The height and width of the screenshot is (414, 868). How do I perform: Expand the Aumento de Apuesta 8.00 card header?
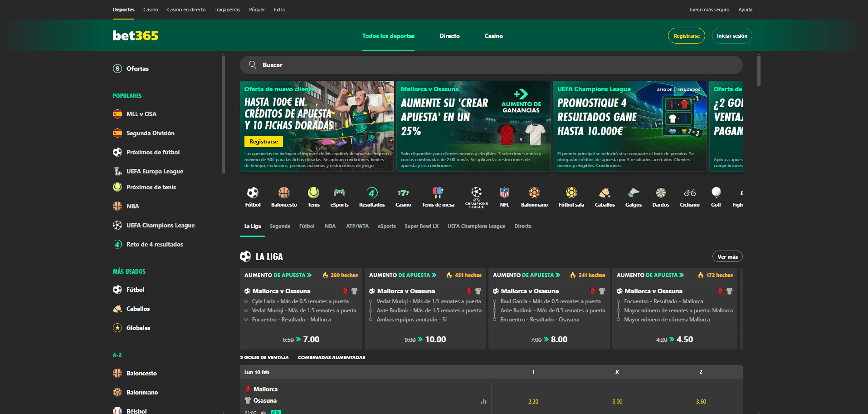click(549, 275)
